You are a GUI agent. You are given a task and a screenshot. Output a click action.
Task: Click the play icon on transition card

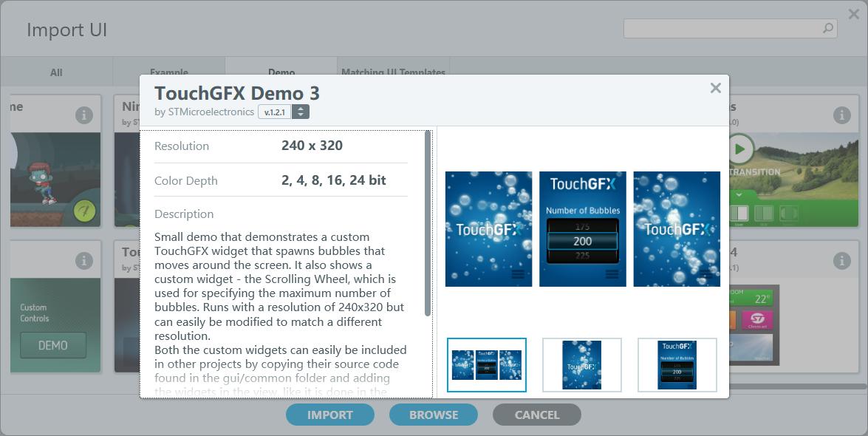(740, 149)
